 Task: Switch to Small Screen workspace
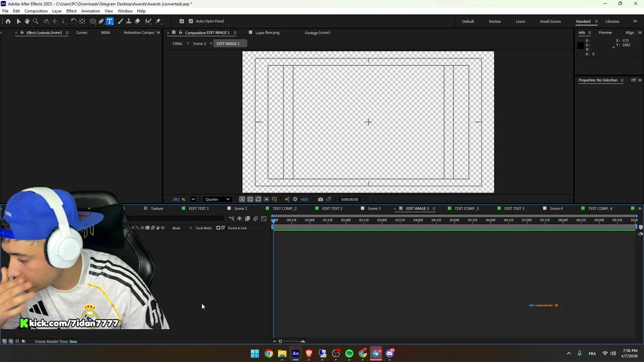[x=550, y=21]
